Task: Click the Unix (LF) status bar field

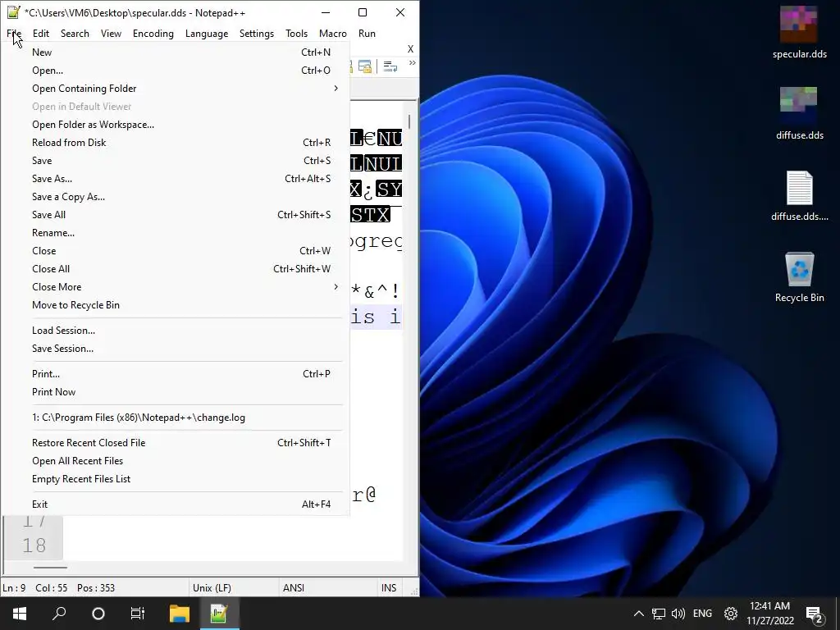Action: pos(234,587)
